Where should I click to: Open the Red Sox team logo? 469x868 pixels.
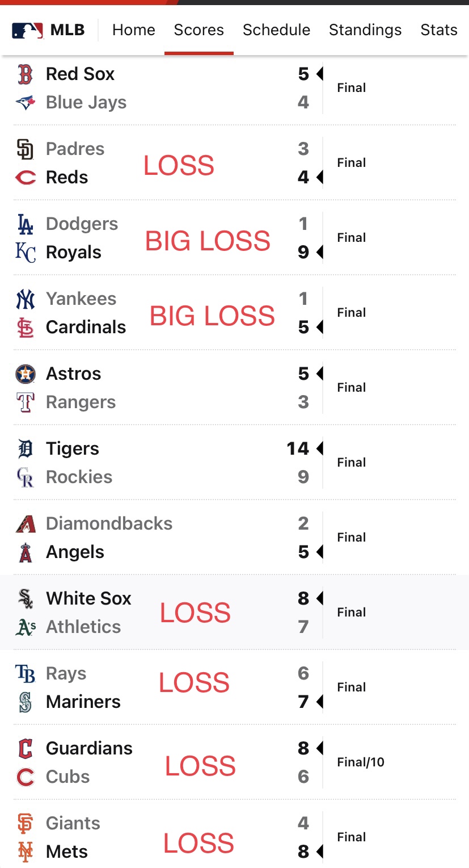(x=26, y=74)
